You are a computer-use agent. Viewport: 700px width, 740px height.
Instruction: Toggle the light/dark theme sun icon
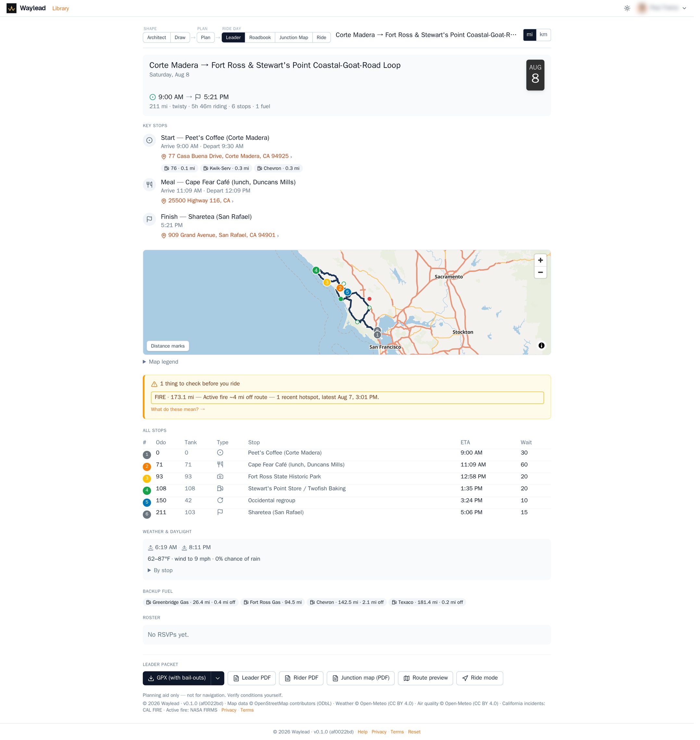[x=632, y=8]
